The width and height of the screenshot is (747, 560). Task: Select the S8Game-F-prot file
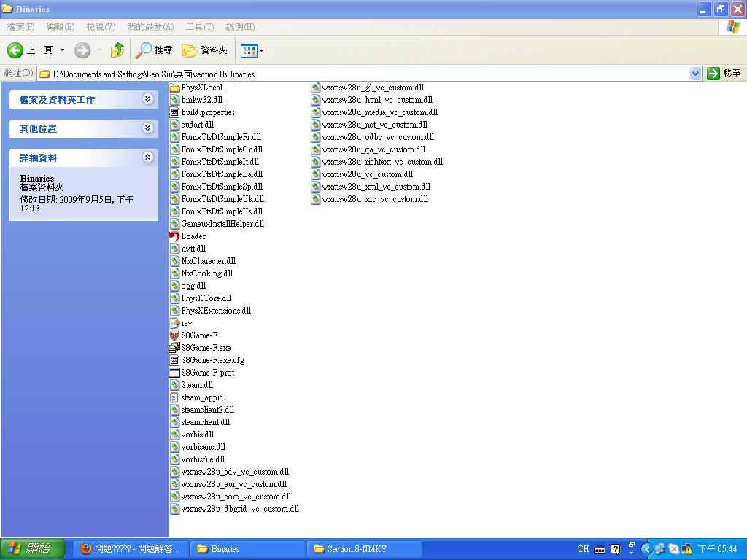207,373
